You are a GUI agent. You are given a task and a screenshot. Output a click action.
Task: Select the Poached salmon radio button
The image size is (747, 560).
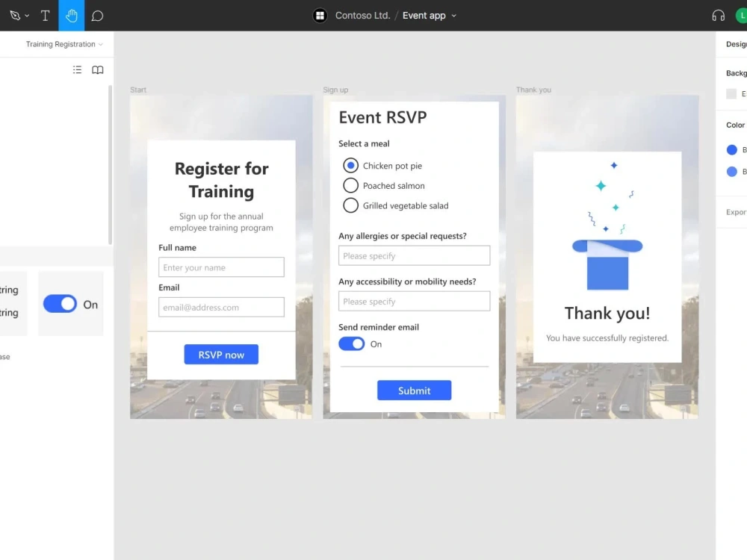pos(350,185)
